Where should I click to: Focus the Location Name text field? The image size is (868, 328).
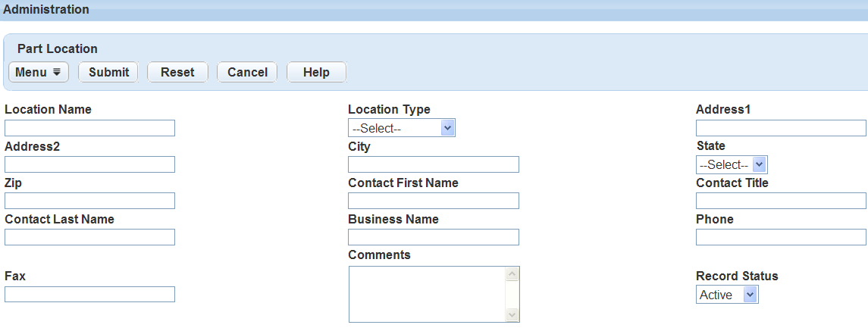click(89, 128)
